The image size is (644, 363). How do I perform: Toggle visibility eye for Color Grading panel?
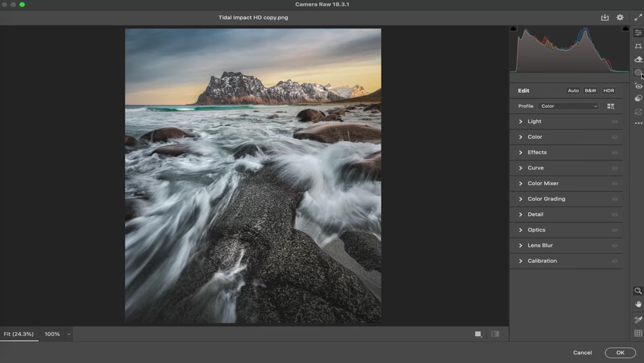click(x=614, y=199)
